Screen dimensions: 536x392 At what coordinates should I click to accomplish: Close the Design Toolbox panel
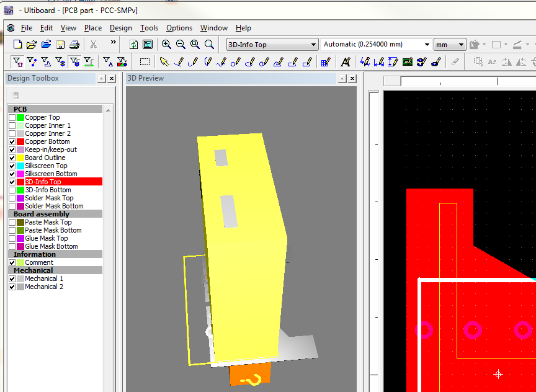click(x=112, y=79)
